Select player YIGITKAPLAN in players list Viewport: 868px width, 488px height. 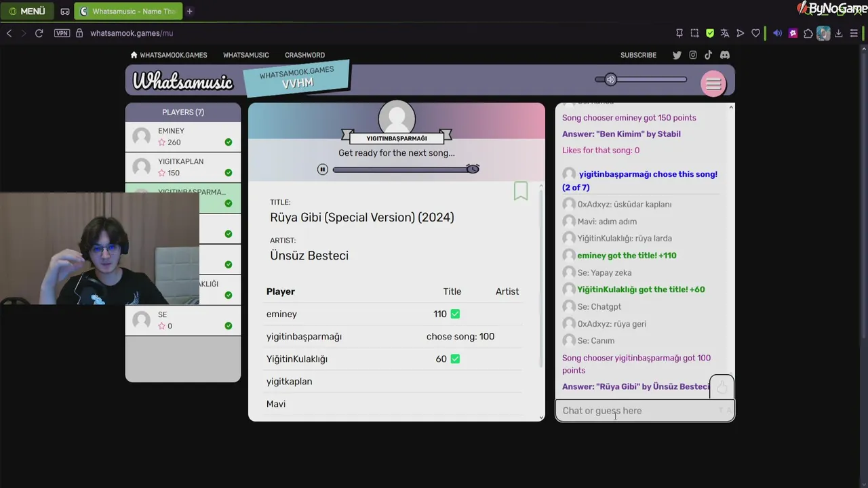click(x=183, y=167)
